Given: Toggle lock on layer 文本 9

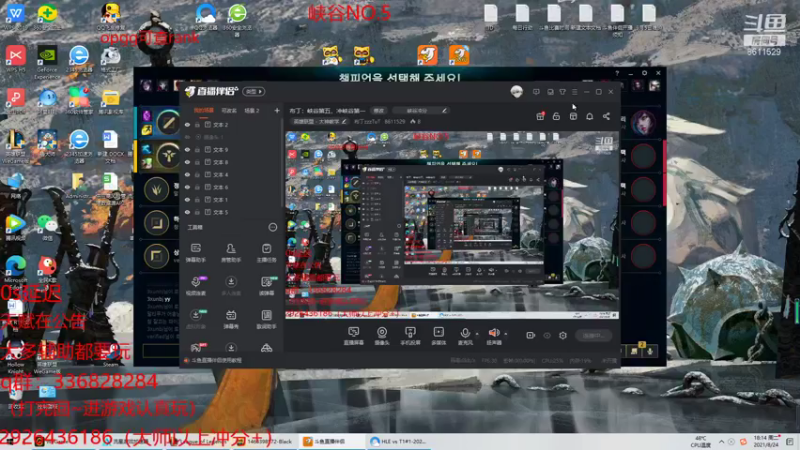Looking at the screenshot, I should coord(197,149).
